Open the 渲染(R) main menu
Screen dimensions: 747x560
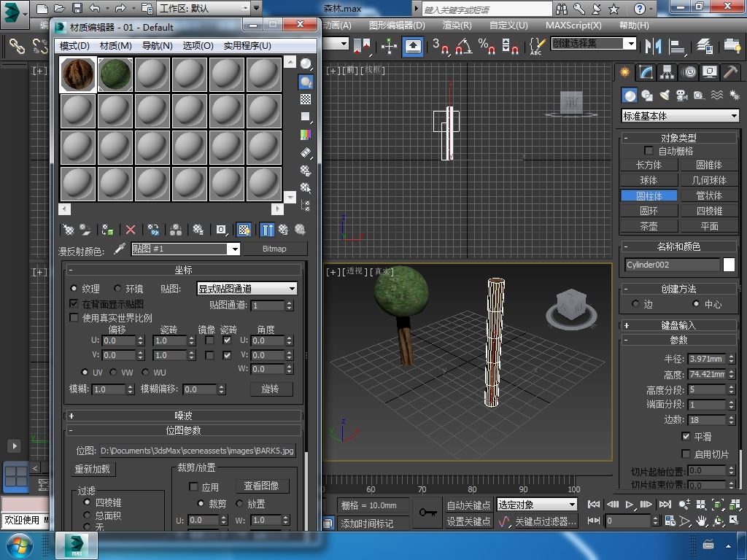[x=457, y=26]
